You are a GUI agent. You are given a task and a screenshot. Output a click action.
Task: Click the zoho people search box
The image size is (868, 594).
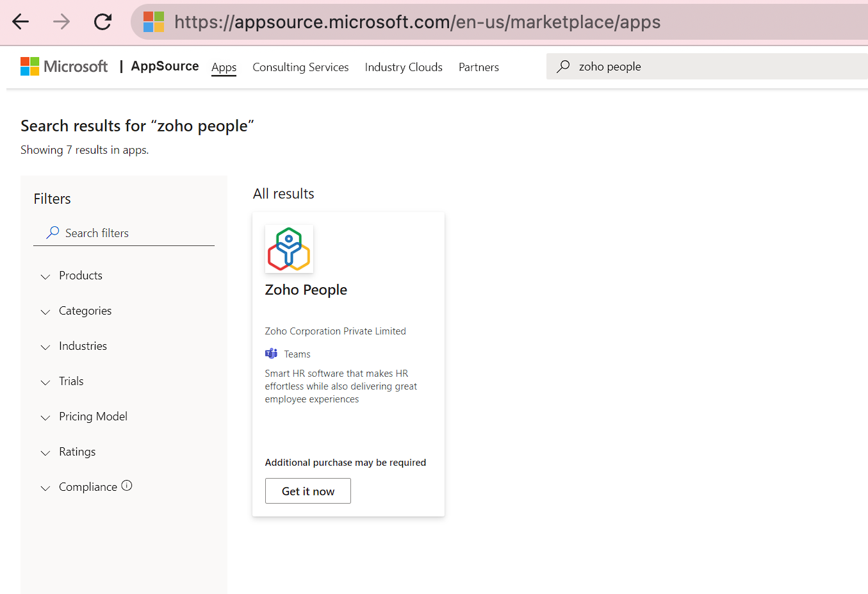point(707,67)
